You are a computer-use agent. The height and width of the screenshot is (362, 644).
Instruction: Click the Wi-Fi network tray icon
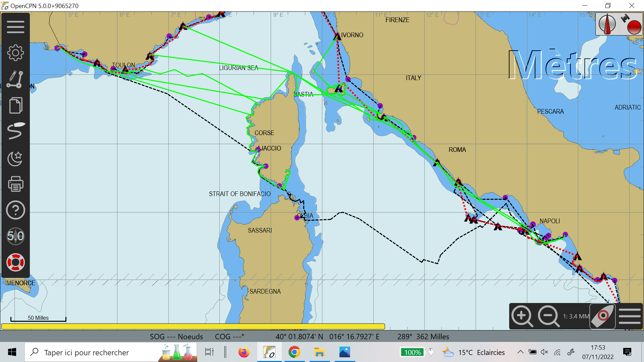(557, 352)
